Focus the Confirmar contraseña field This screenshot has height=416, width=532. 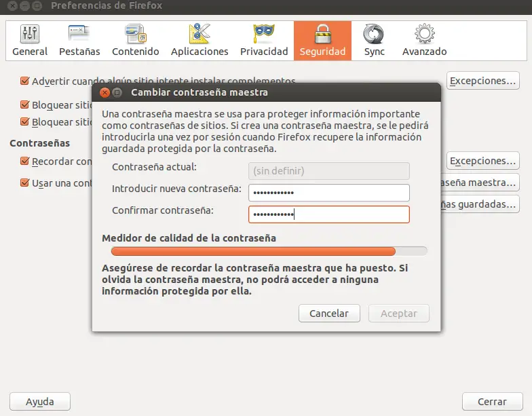328,214
